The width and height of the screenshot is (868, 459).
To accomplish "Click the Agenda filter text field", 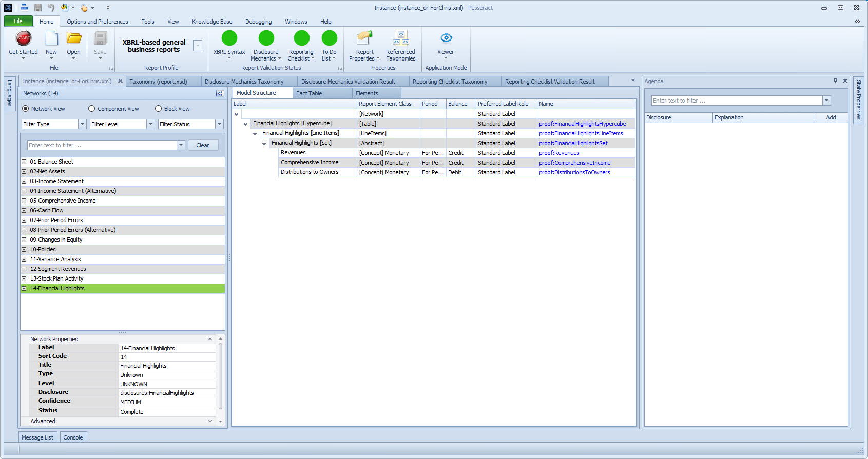I will pos(737,101).
